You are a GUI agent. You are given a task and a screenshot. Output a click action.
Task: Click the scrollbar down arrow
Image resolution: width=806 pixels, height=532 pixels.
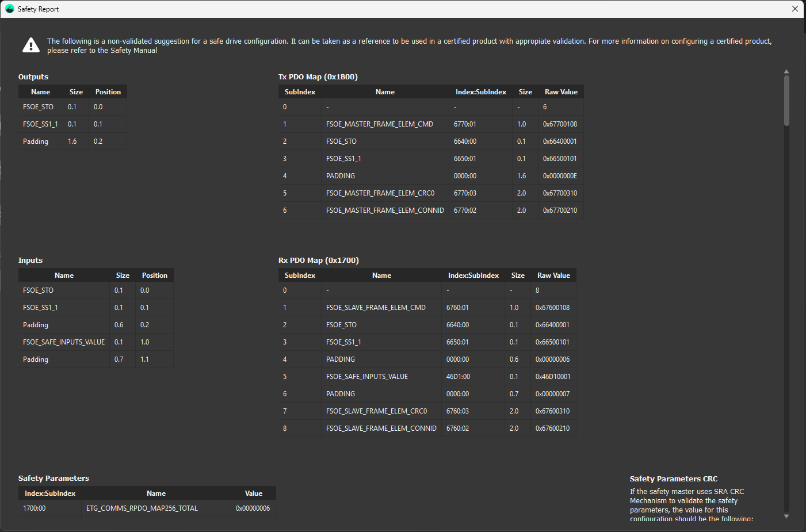786,516
